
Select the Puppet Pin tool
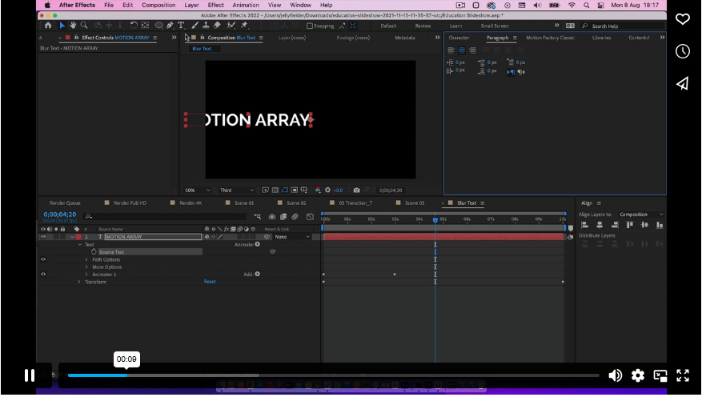click(x=244, y=26)
